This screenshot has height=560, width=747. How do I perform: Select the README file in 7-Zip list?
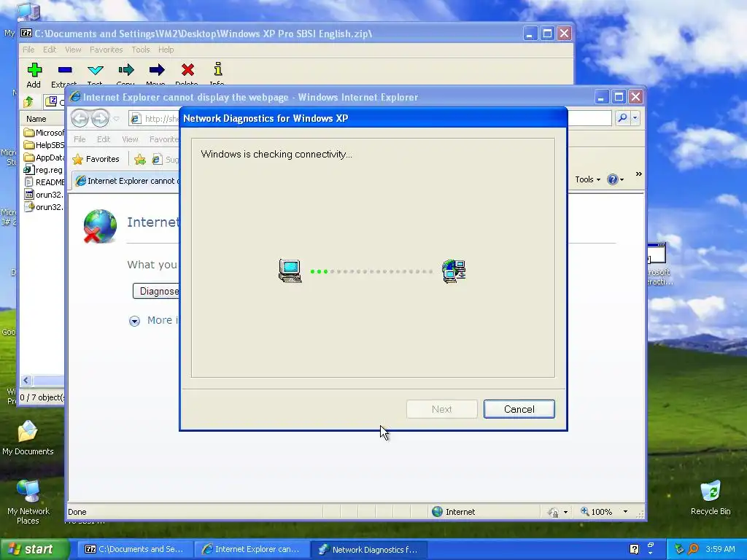pos(44,182)
